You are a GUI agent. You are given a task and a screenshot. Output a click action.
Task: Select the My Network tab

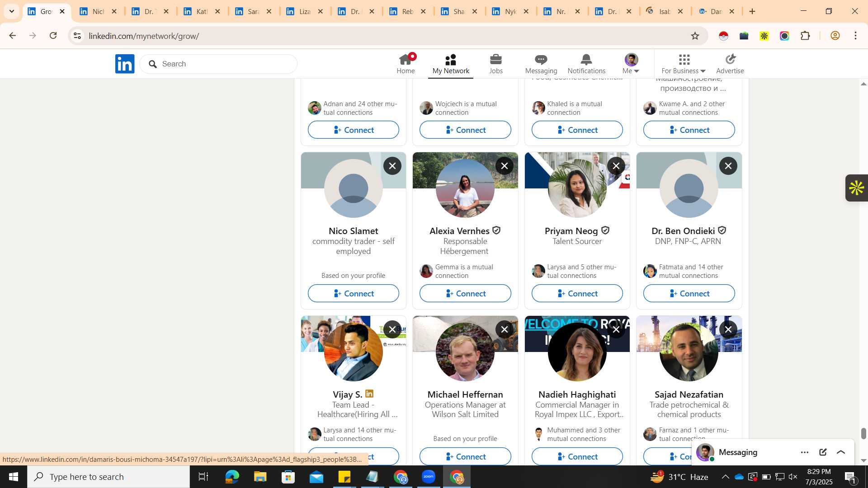coord(451,64)
